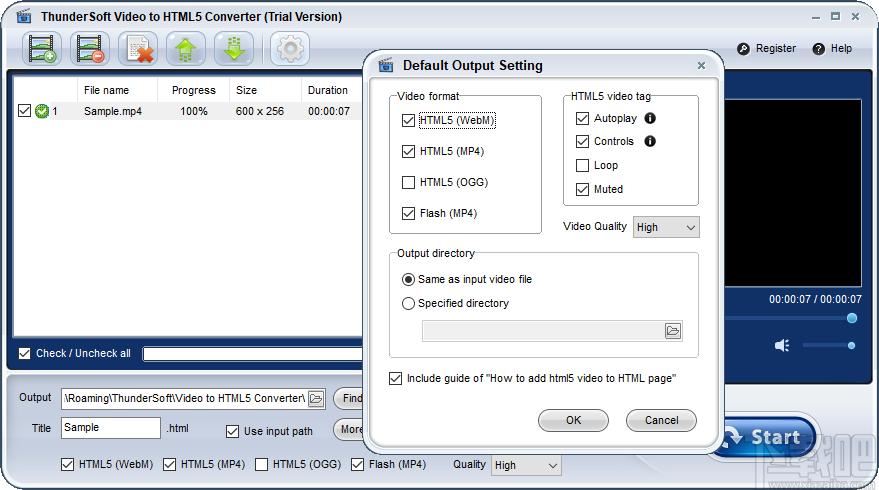
Task: Click the Add video file toolbar icon
Action: [x=41, y=49]
